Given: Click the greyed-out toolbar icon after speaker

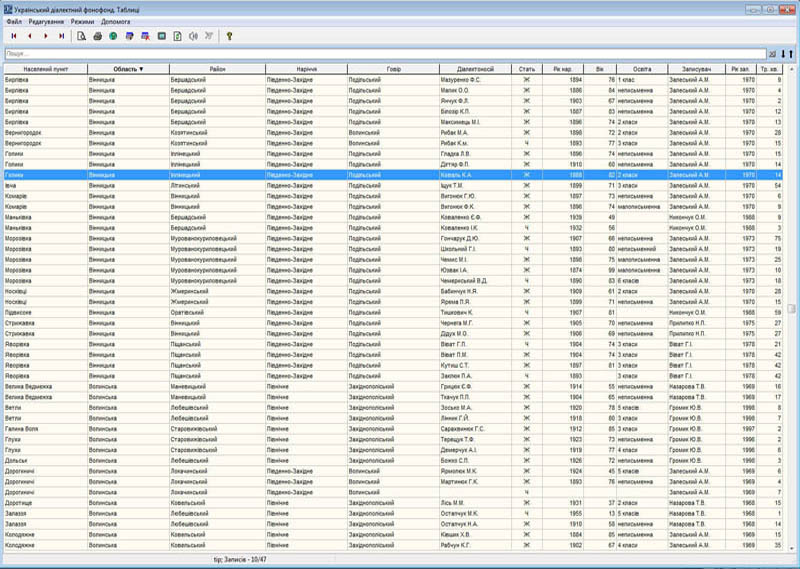Looking at the screenshot, I should click(x=209, y=36).
